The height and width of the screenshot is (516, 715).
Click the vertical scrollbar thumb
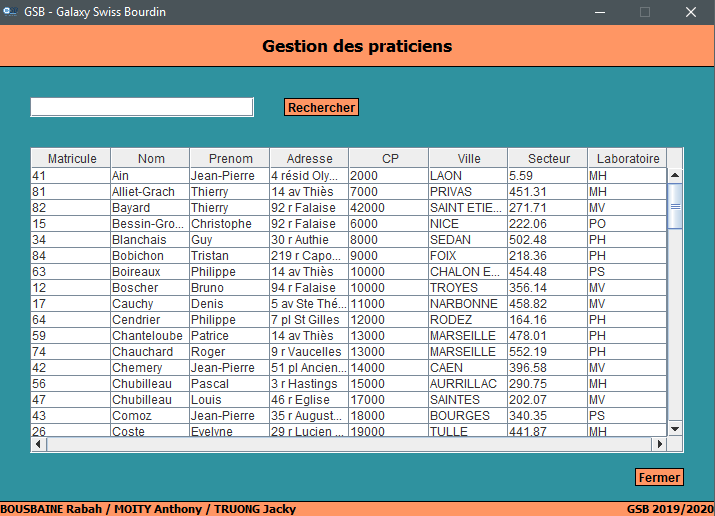coord(675,206)
